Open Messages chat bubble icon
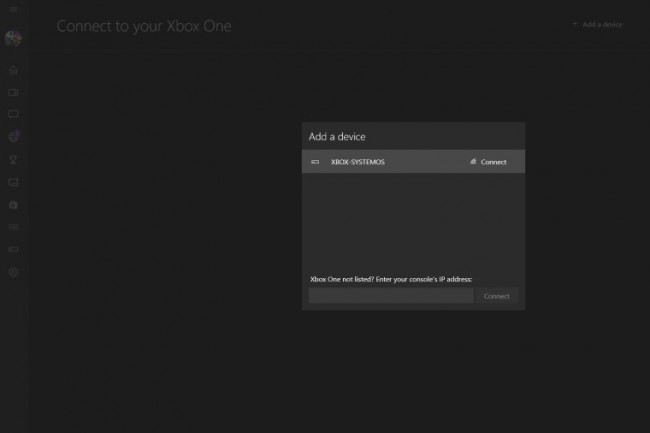 13,114
